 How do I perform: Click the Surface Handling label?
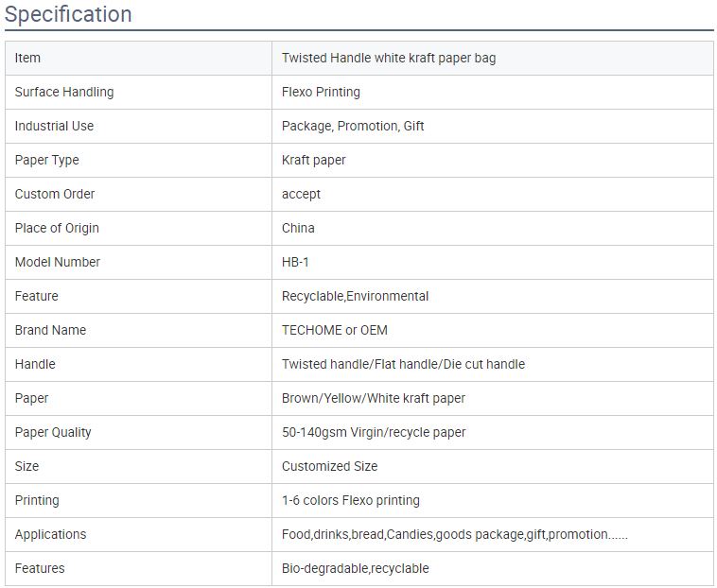[x=64, y=92]
